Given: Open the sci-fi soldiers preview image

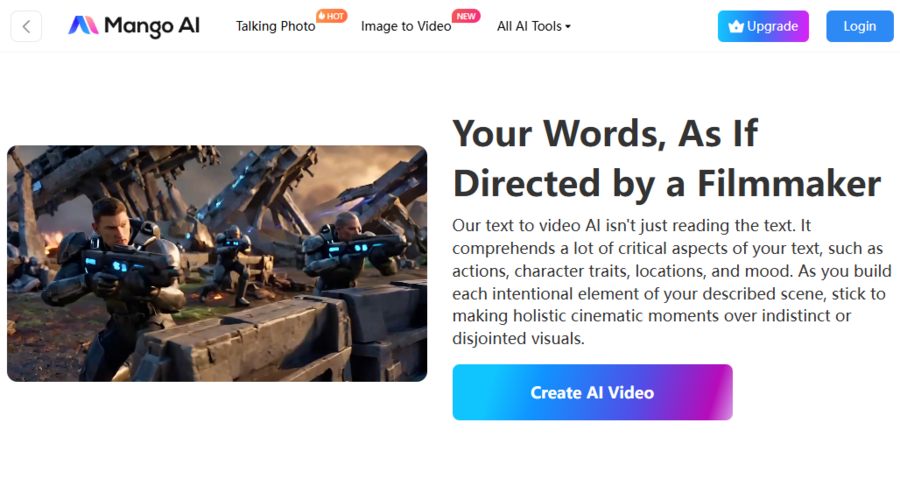Looking at the screenshot, I should pos(217,263).
